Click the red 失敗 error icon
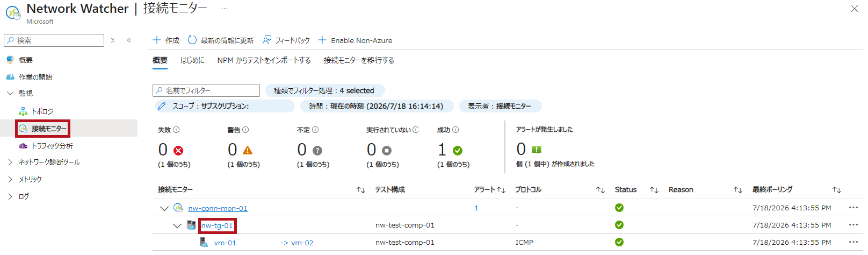 (178, 151)
